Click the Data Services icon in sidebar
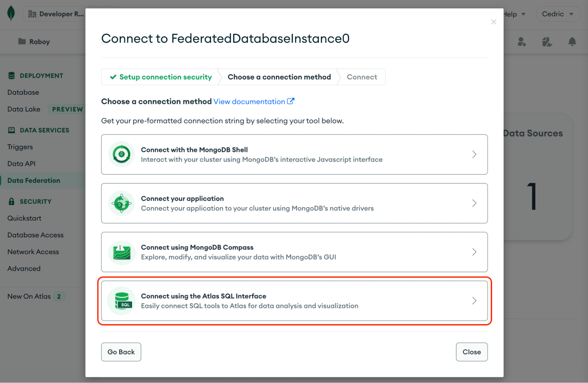This screenshot has height=383, width=588. point(11,130)
